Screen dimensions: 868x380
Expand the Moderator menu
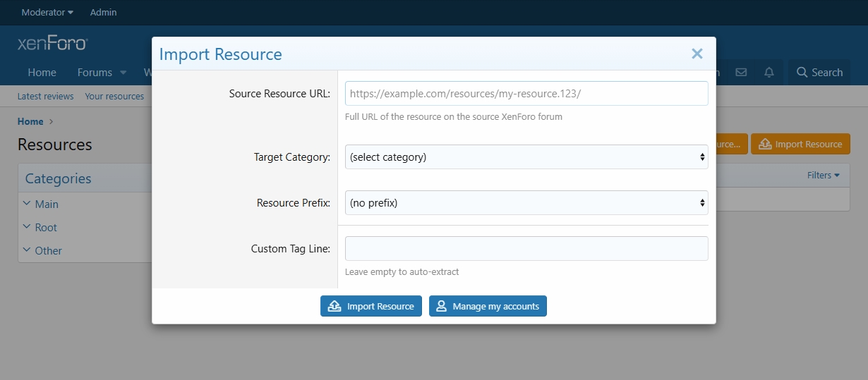47,12
